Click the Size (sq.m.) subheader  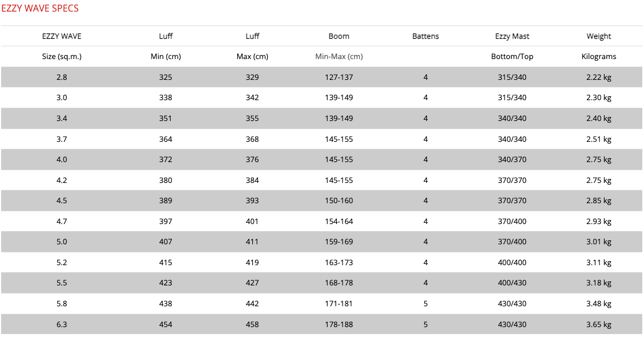coord(62,57)
